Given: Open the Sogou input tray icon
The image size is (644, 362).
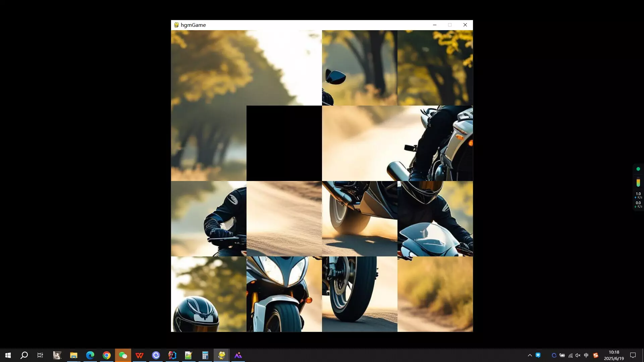Looking at the screenshot, I should tap(596, 355).
